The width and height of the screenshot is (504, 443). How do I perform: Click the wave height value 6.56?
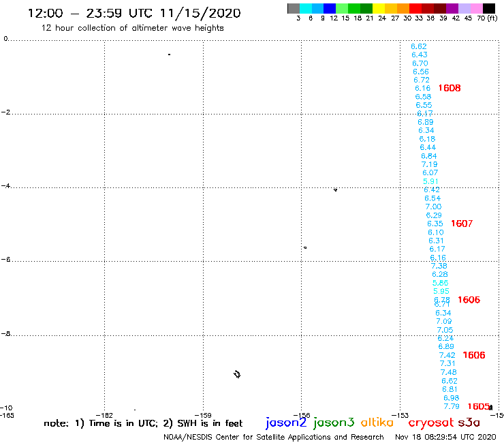[x=421, y=72]
